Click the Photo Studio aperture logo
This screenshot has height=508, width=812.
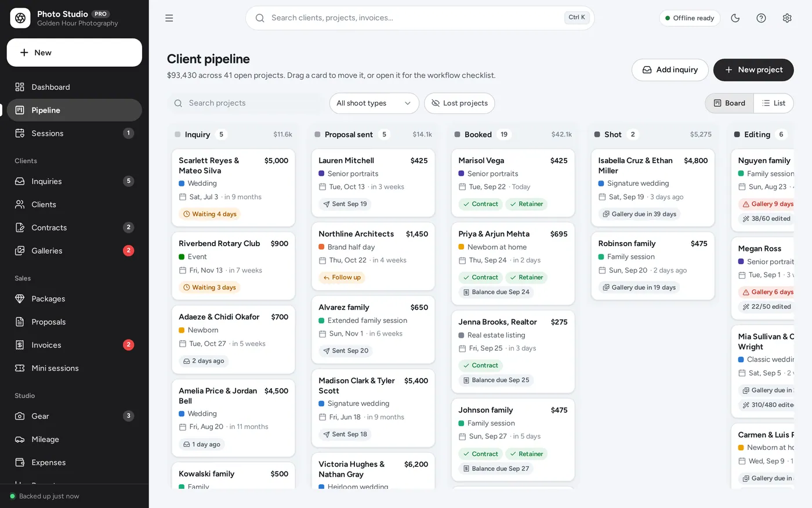click(x=20, y=18)
